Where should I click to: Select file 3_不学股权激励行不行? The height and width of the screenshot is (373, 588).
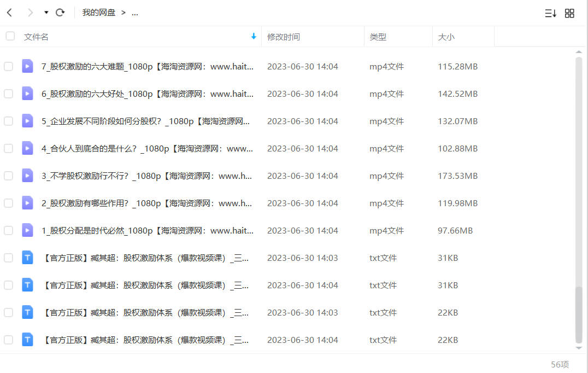tap(146, 176)
